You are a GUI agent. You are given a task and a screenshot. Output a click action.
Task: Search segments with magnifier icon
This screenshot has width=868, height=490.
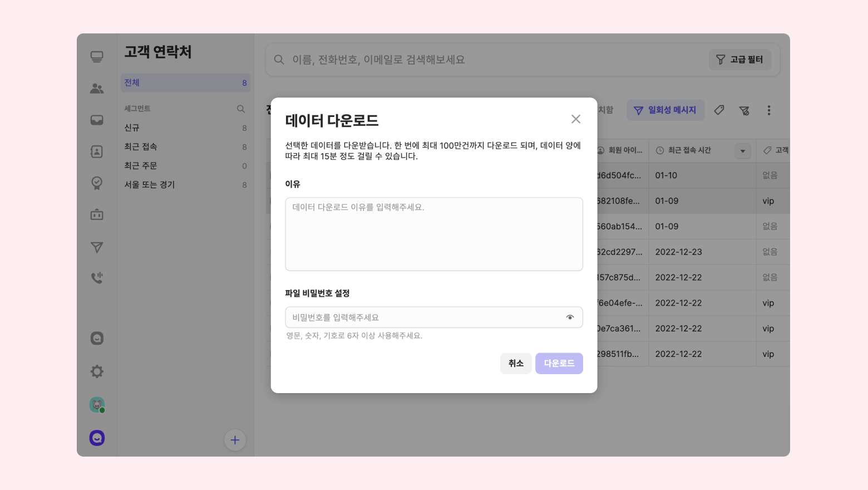tap(241, 109)
